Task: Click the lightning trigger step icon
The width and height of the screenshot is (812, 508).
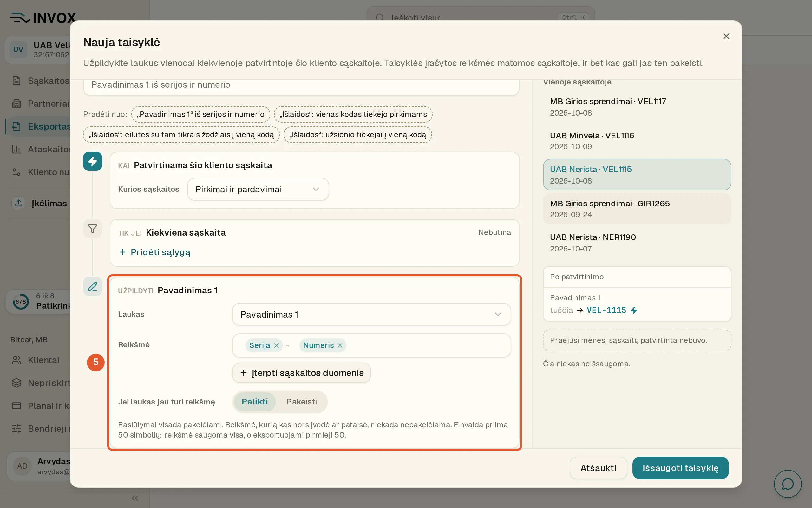Action: click(93, 161)
